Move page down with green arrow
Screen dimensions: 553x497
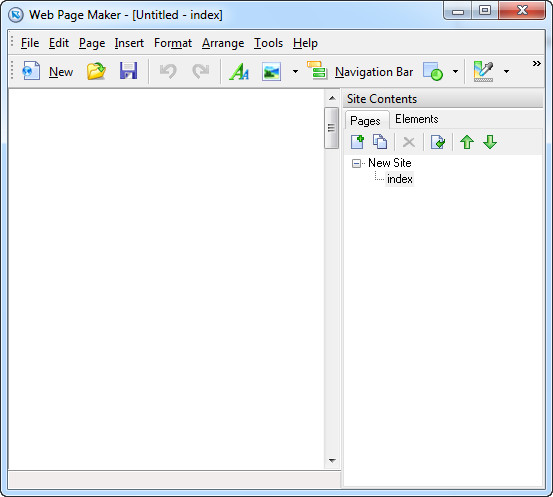[490, 142]
